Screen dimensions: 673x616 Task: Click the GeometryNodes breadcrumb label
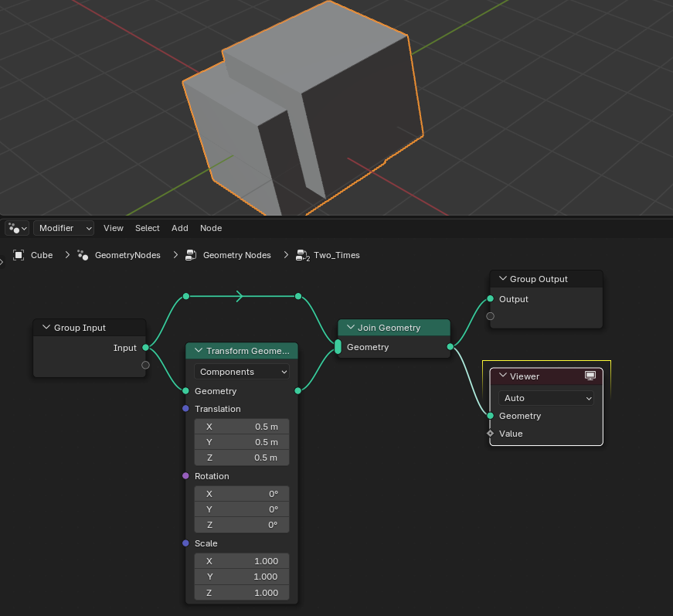tap(127, 255)
